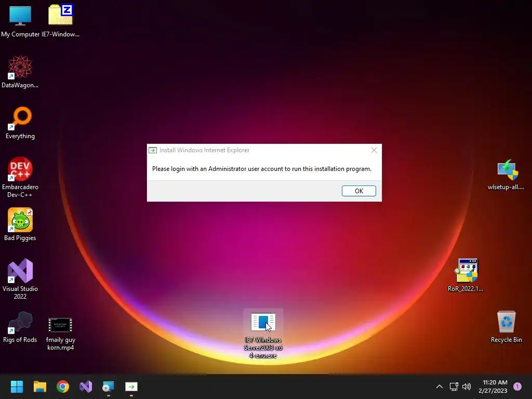
Task: Switch to the remote desktop taskbar app
Action: 108,387
